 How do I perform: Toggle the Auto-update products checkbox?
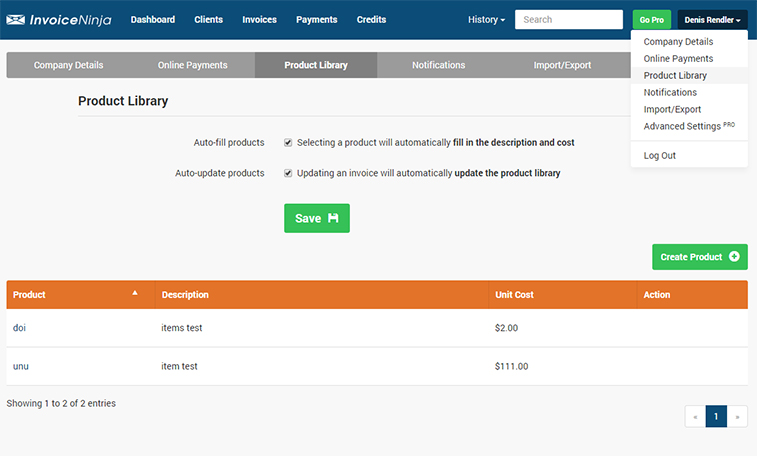[x=288, y=173]
